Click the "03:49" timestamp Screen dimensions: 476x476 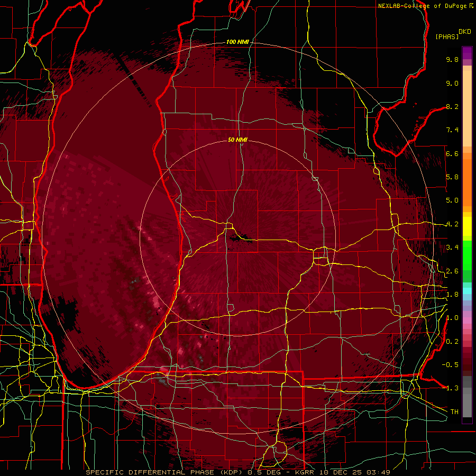click(378, 472)
